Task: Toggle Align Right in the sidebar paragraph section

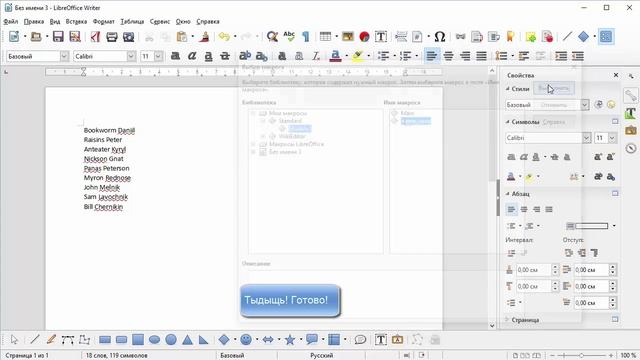Action: pos(537,209)
